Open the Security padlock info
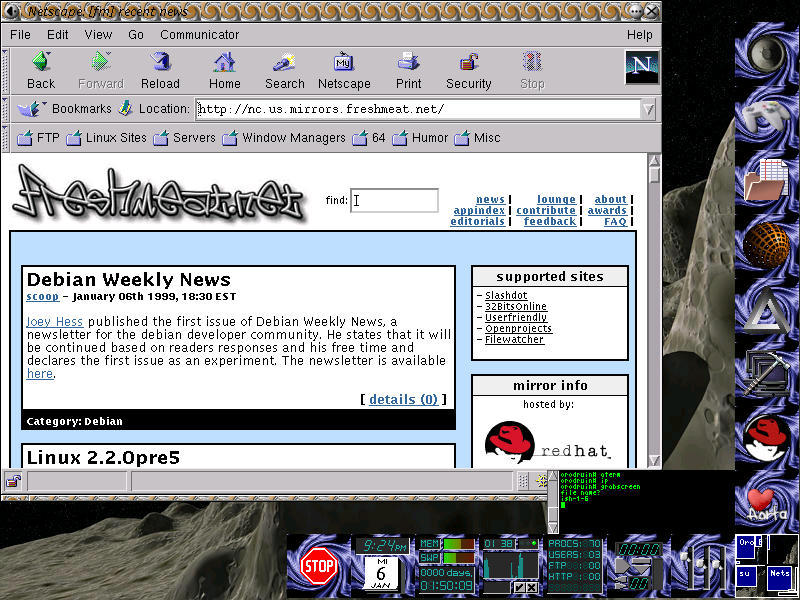This screenshot has height=600, width=800. [468, 63]
